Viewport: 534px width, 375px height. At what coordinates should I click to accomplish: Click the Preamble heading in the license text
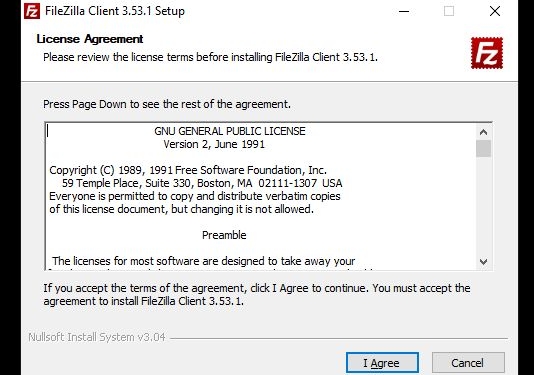tap(224, 235)
